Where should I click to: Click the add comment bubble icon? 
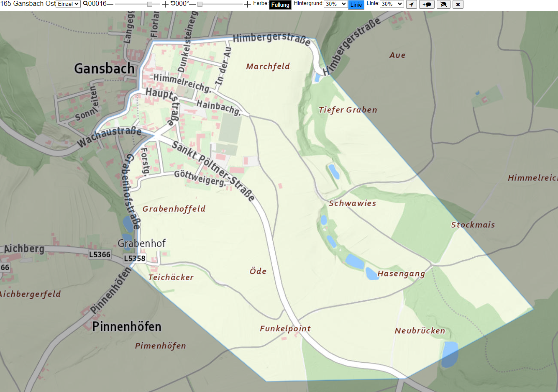tap(427, 4)
